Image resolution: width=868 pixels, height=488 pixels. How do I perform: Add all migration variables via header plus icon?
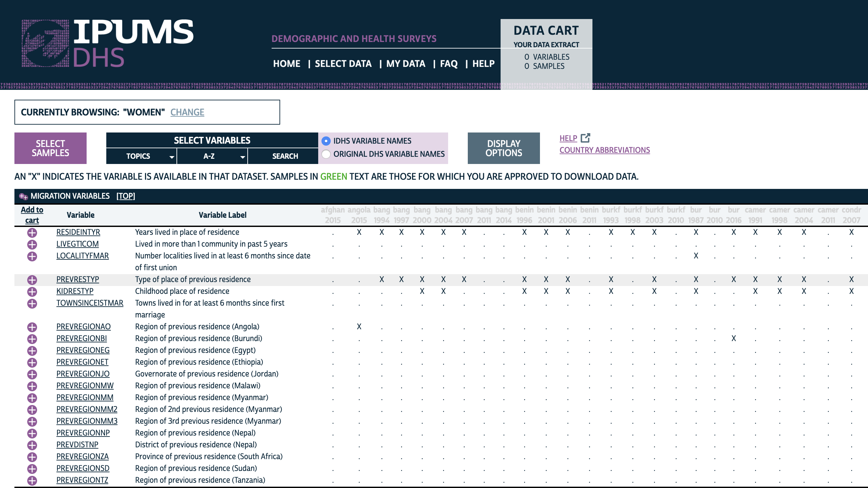click(x=23, y=196)
